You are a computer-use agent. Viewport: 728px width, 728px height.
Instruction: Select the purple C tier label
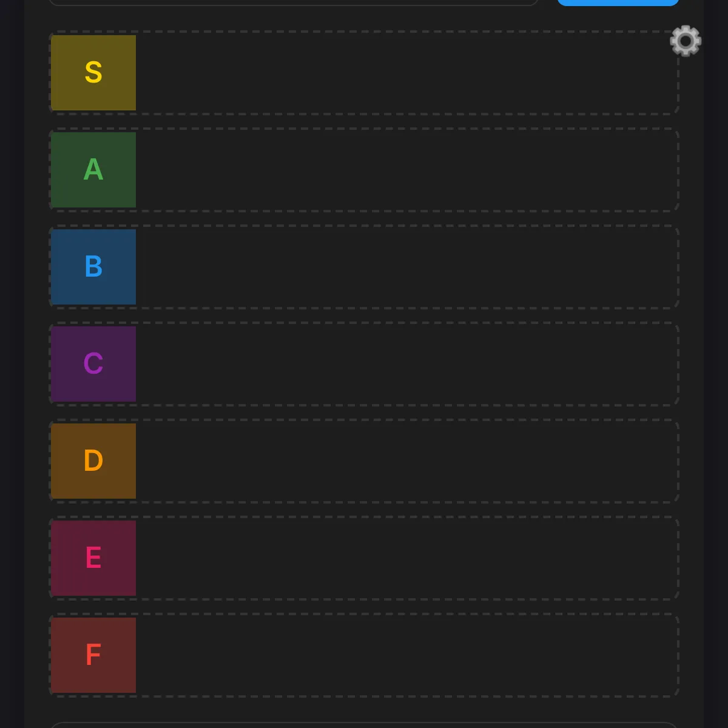click(x=93, y=364)
